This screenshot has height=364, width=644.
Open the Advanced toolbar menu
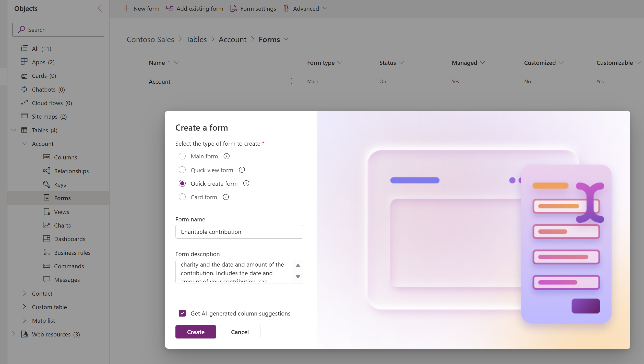[x=305, y=8]
